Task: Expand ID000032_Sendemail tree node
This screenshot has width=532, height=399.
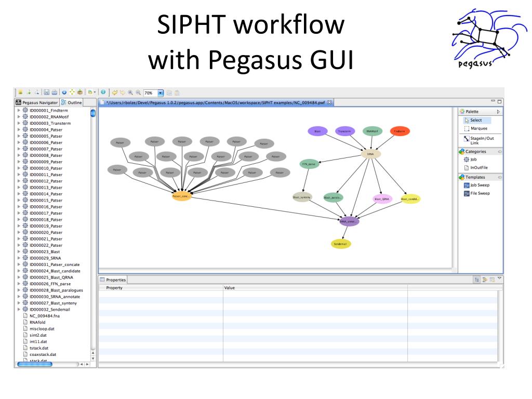Action: 19,310
